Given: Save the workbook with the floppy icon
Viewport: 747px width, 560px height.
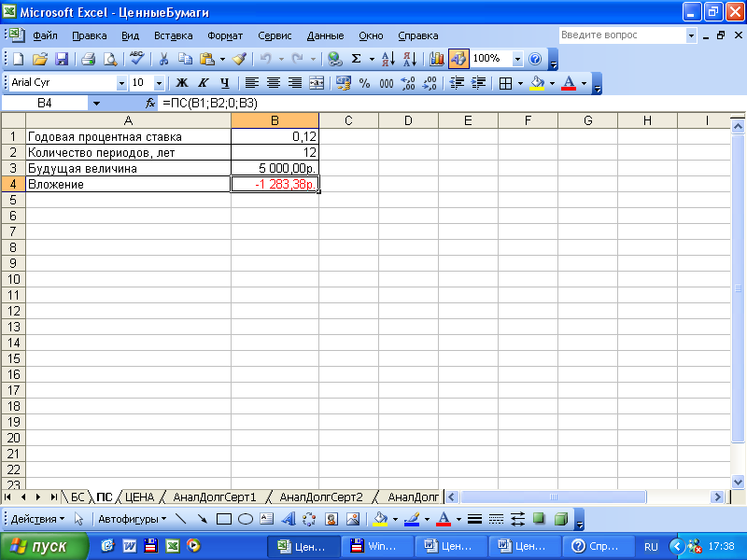Looking at the screenshot, I should (x=62, y=59).
